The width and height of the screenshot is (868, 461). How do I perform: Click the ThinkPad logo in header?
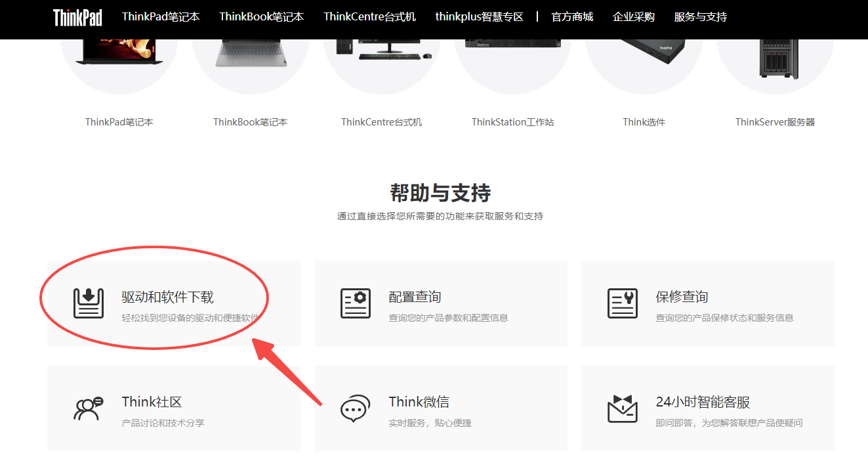77,17
